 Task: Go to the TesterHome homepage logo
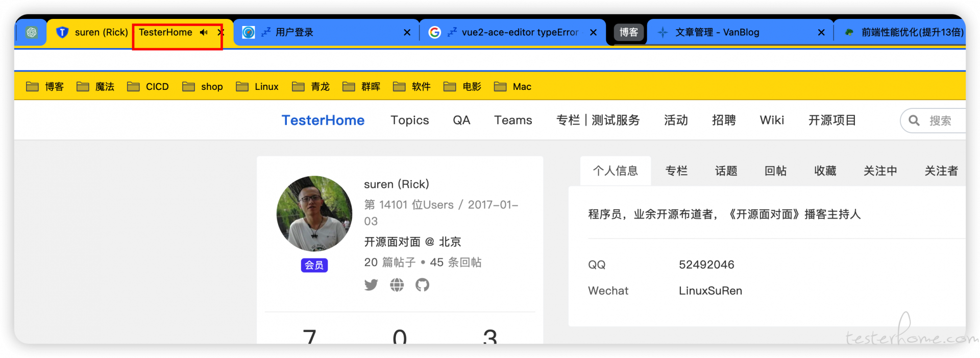point(323,120)
